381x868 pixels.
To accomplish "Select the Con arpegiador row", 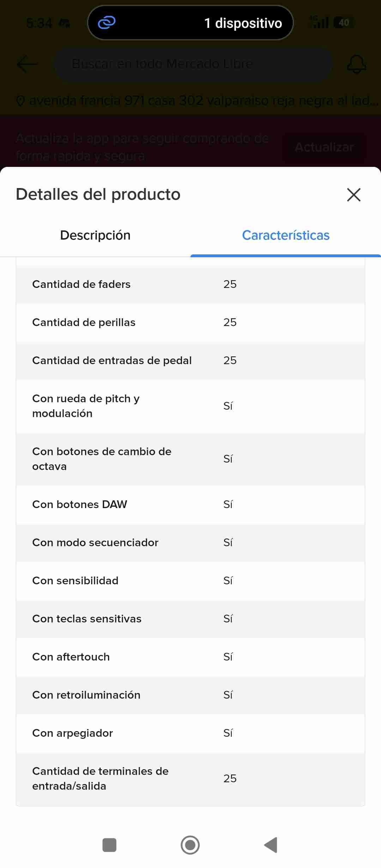I will click(x=190, y=733).
